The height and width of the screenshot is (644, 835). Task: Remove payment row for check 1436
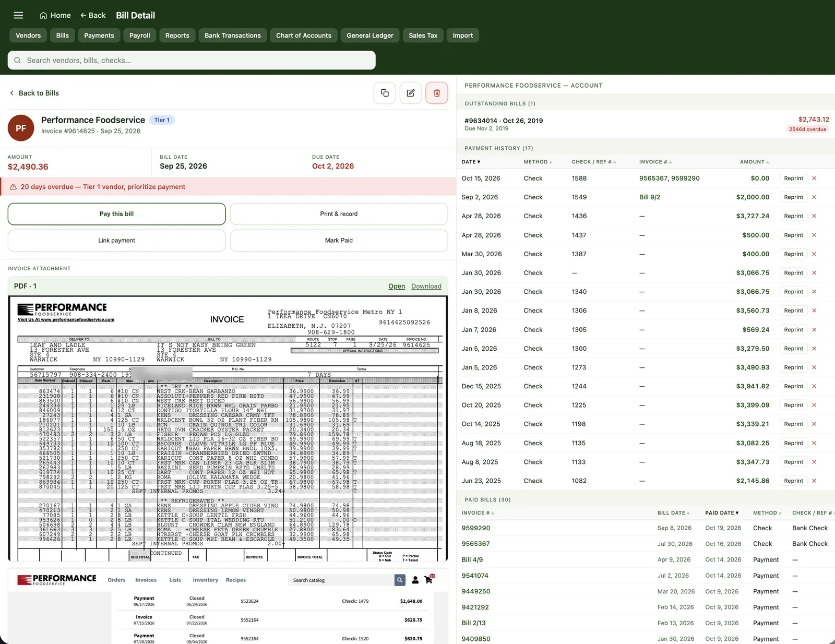point(814,216)
